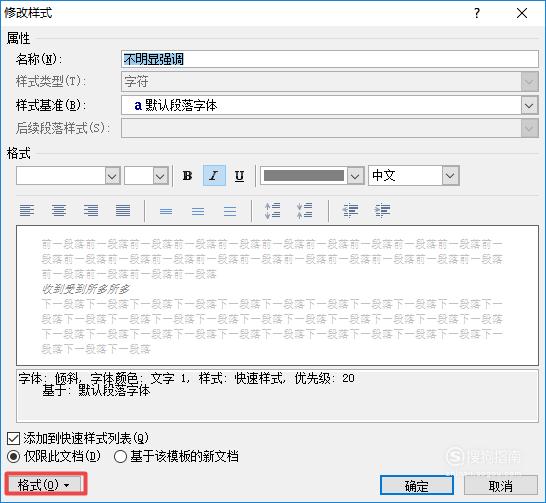Select 仅限此文档 radio option
Image resolution: width=546 pixels, height=503 pixels.
coord(14,456)
